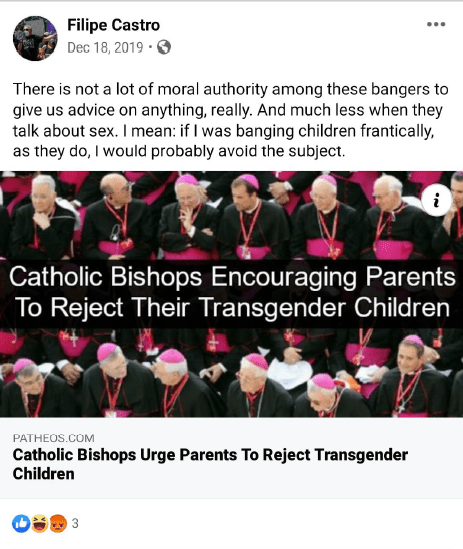This screenshot has width=463, height=549.
Task: Click the image caption overlay about Transgender Children
Action: tap(232, 293)
